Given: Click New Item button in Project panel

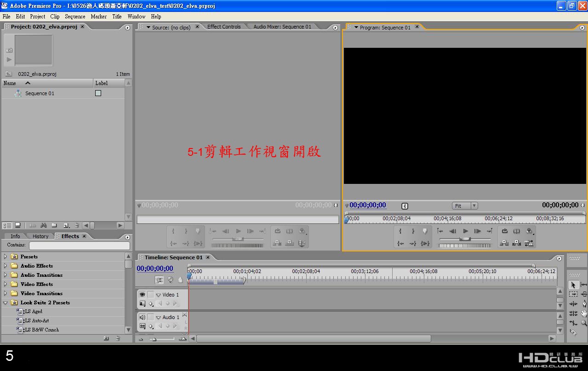Looking at the screenshot, I should pyautogui.click(x=66, y=225).
